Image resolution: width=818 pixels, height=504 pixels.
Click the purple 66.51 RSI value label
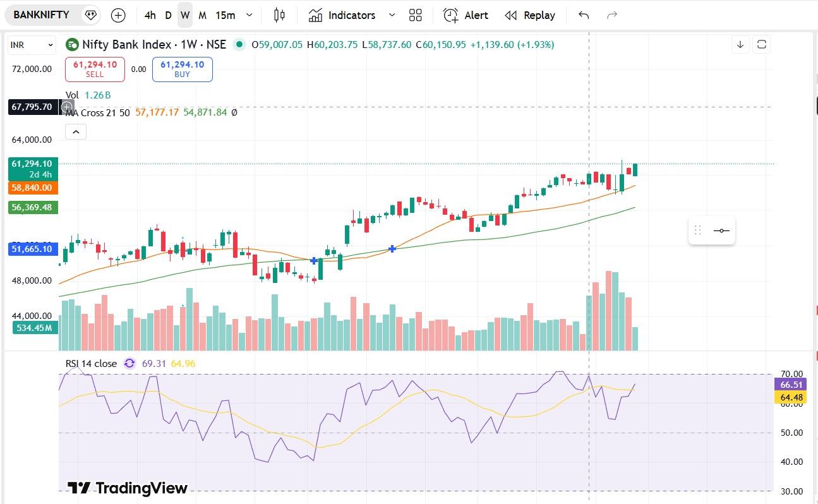(x=791, y=385)
